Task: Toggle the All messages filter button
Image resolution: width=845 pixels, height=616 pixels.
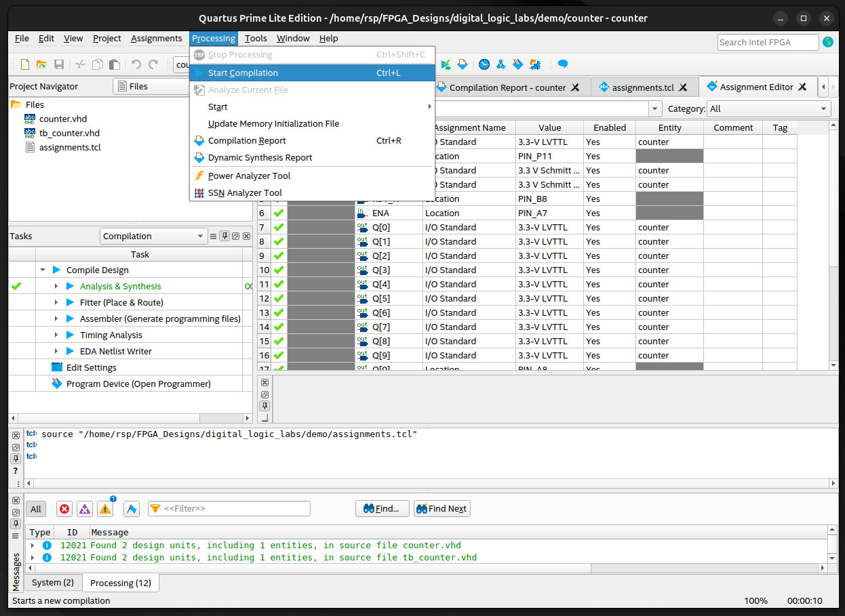Action: 36,509
